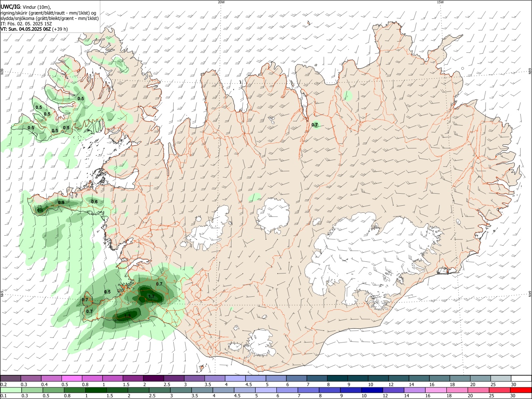Click the dark teal 8 to 9 top-row swatch
Image resolution: width=532 pixels, height=399 pixels.
click(x=337, y=378)
